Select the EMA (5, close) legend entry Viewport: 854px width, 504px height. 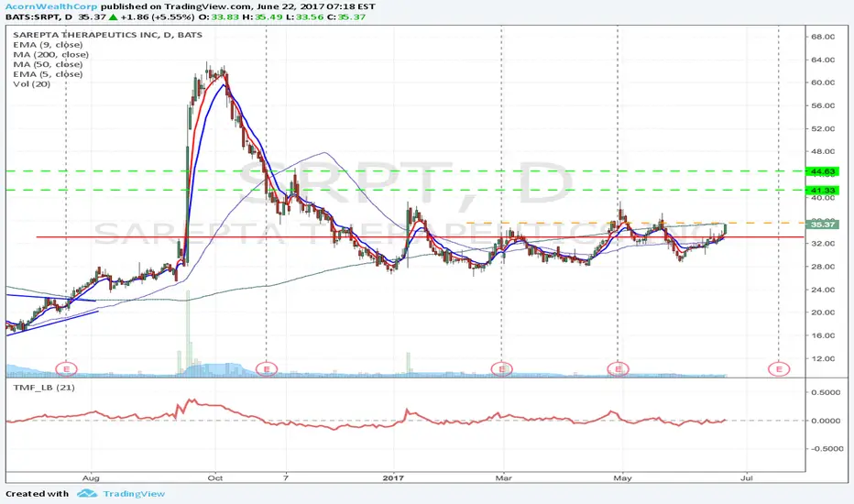click(x=48, y=74)
